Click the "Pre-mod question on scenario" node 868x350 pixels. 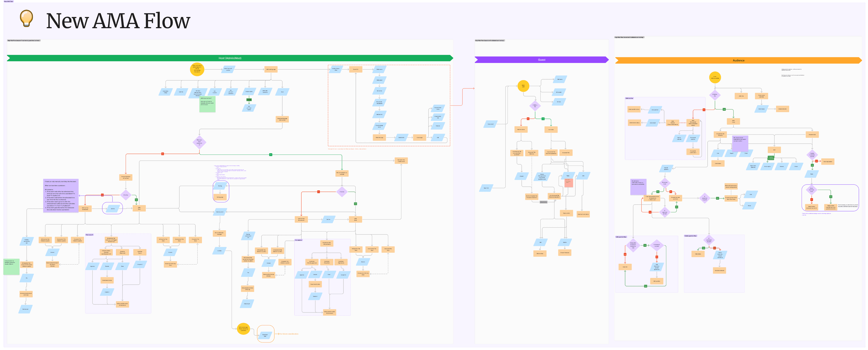342,173
